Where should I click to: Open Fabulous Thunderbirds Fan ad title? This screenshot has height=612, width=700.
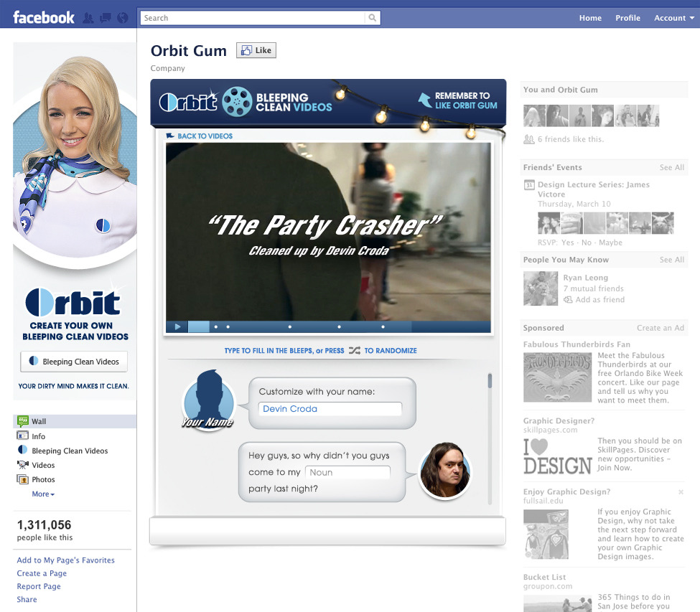point(577,344)
